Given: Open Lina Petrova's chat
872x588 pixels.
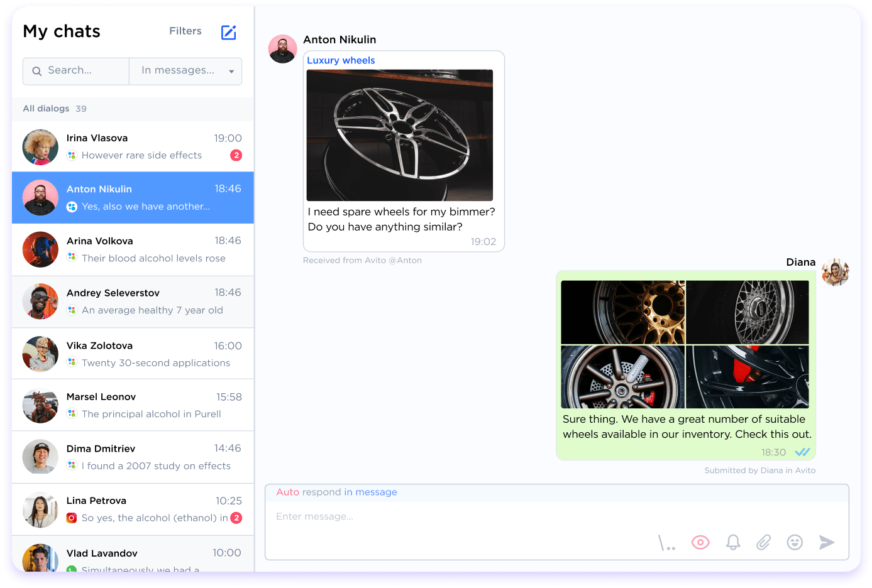Looking at the screenshot, I should point(133,509).
